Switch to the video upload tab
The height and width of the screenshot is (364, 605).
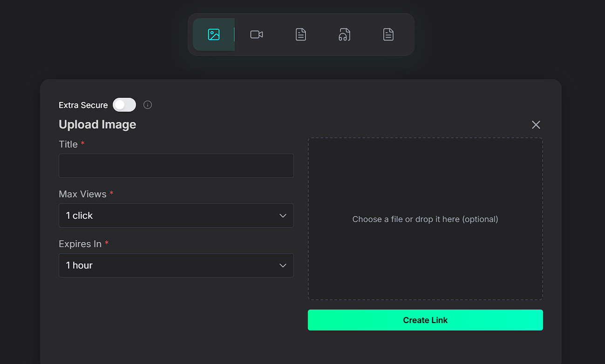257,34
